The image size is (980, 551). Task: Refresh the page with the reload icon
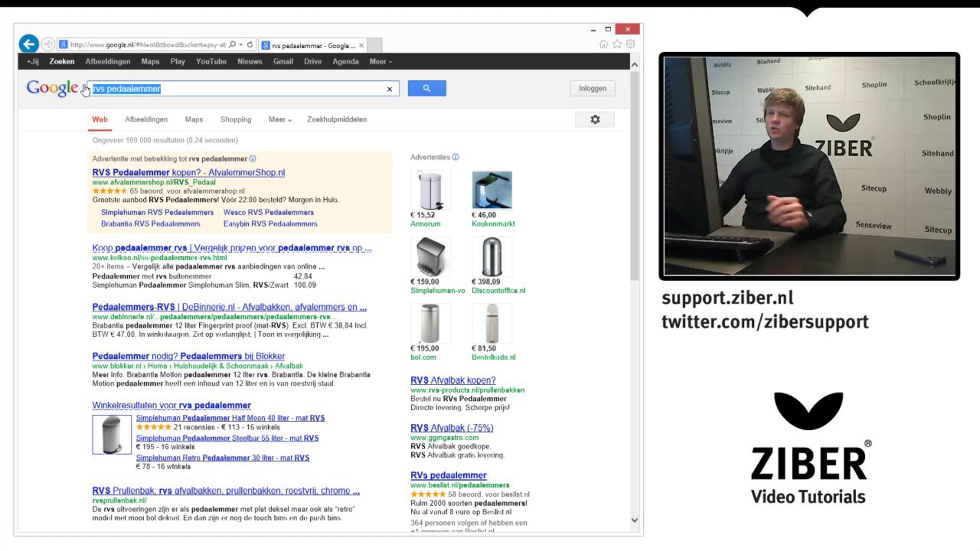coord(250,44)
